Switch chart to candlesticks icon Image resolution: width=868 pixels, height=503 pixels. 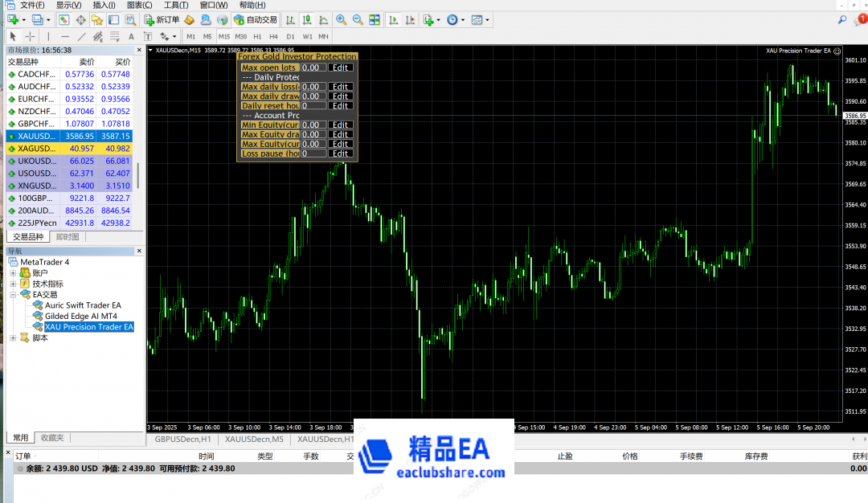tap(307, 20)
